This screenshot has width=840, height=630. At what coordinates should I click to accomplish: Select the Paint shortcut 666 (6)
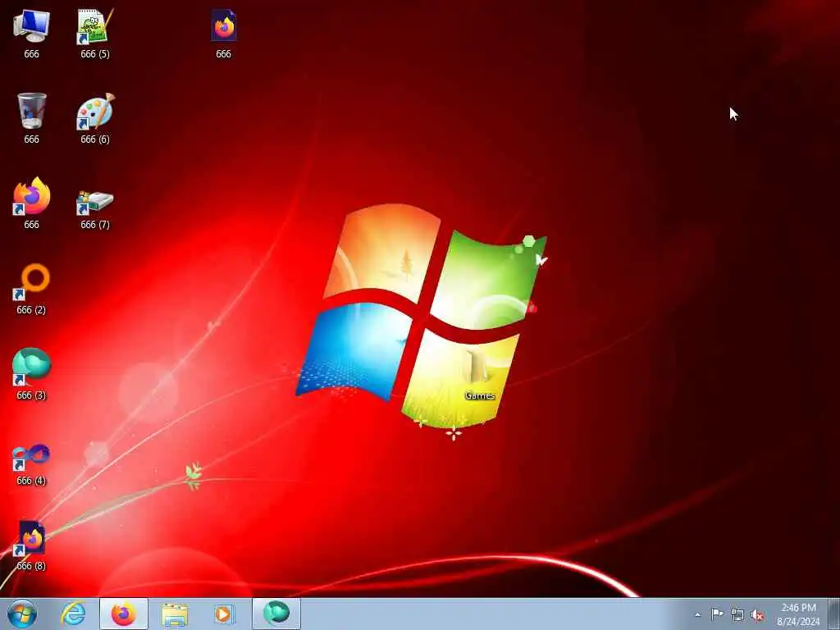[95, 118]
